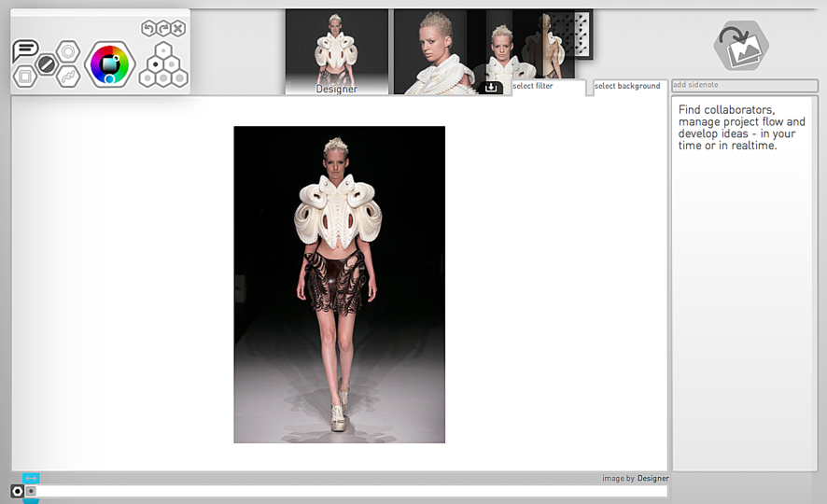
Task: Click the import image hexagon icon
Action: click(741, 46)
